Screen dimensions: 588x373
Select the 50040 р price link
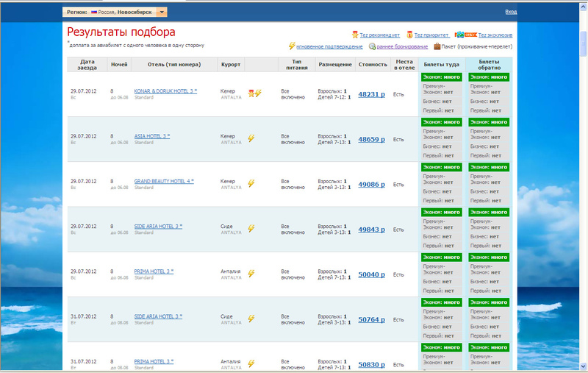[x=371, y=274]
